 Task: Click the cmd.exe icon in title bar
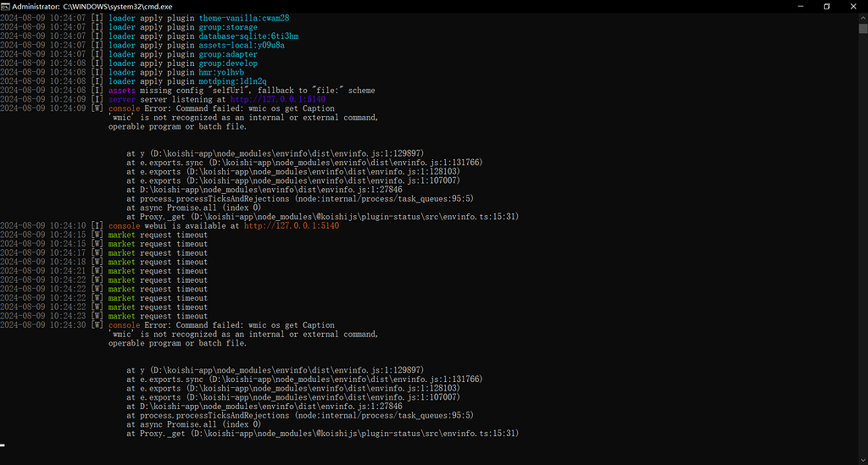point(6,6)
